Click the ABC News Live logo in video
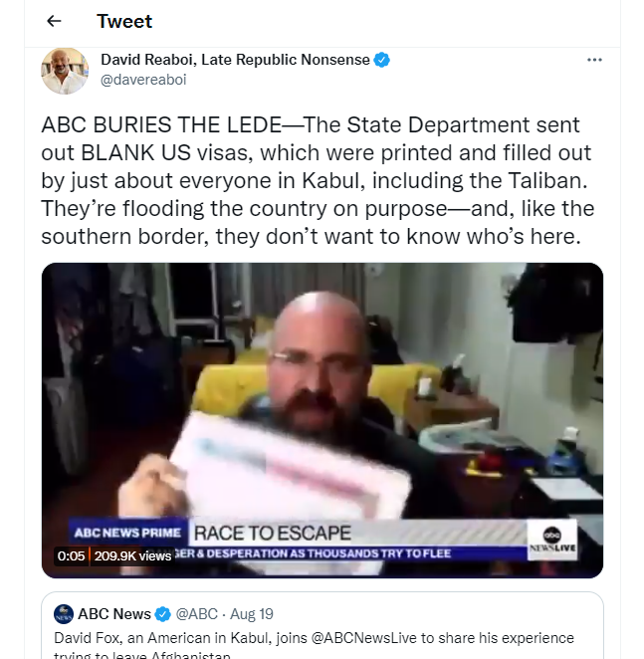The width and height of the screenshot is (644, 659). [552, 541]
